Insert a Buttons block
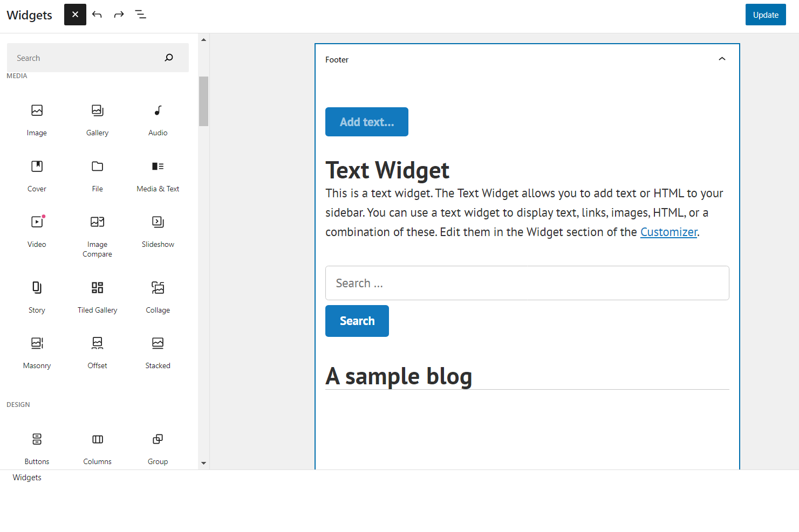Screen dimensions: 799x532 37,449
